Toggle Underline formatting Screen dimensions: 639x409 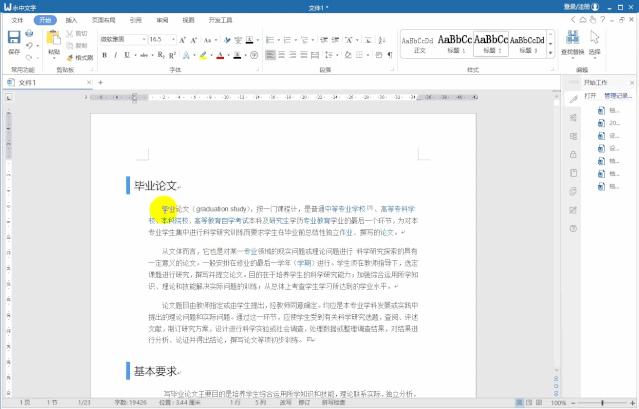pos(127,55)
